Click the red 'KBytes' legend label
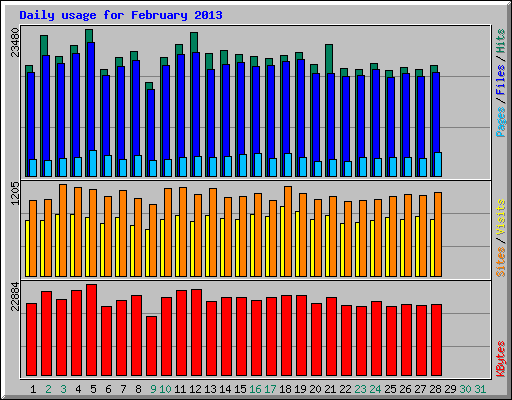This screenshot has width=512, height=400. [x=501, y=359]
